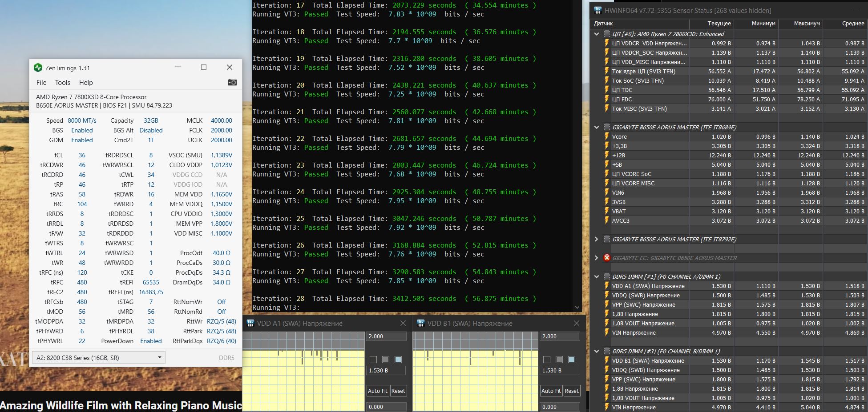Screen dimensions: 868x412
Task: Click the HWiNFO64 Sensor Status title icon
Action: click(x=597, y=10)
